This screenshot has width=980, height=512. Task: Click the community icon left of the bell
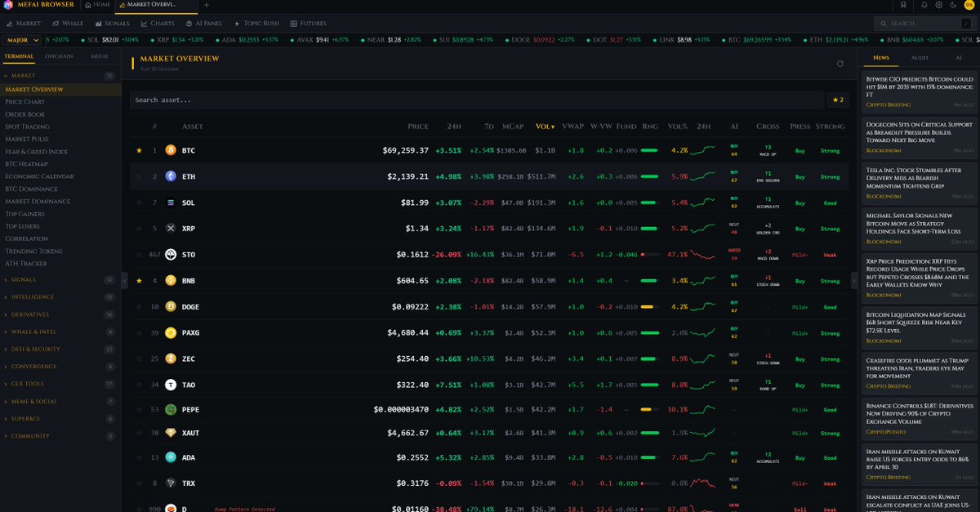902,5
